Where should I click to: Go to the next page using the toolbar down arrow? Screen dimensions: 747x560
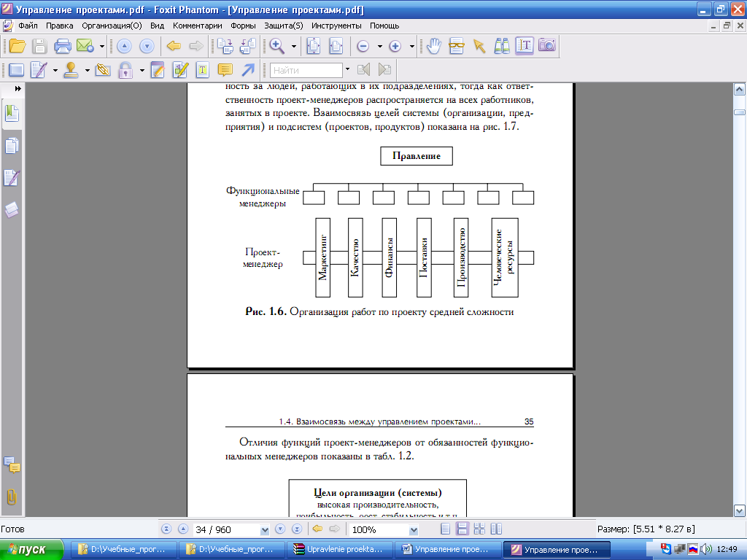(x=147, y=46)
